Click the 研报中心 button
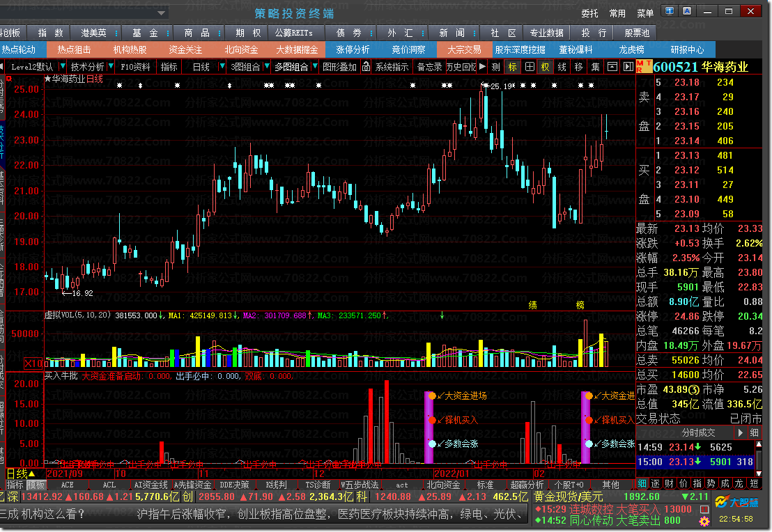The width and height of the screenshot is (772, 532). (687, 49)
